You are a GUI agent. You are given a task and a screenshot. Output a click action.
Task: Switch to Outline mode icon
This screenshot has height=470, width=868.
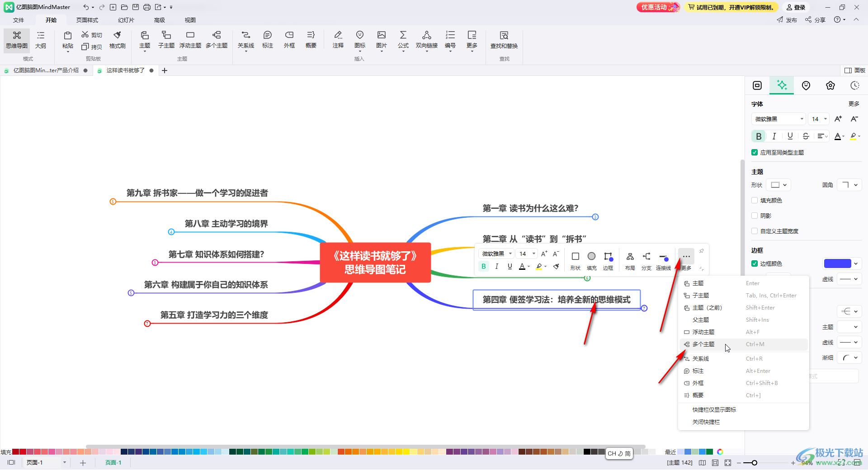pyautogui.click(x=41, y=40)
